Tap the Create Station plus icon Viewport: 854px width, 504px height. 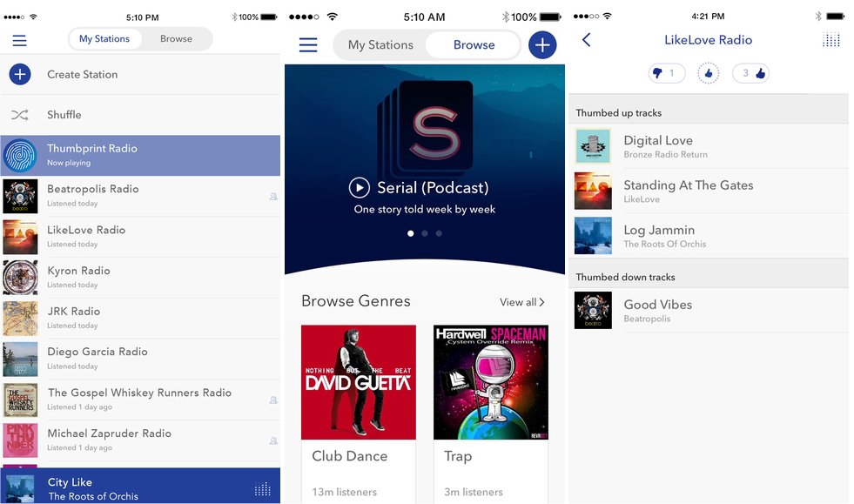pos(20,75)
